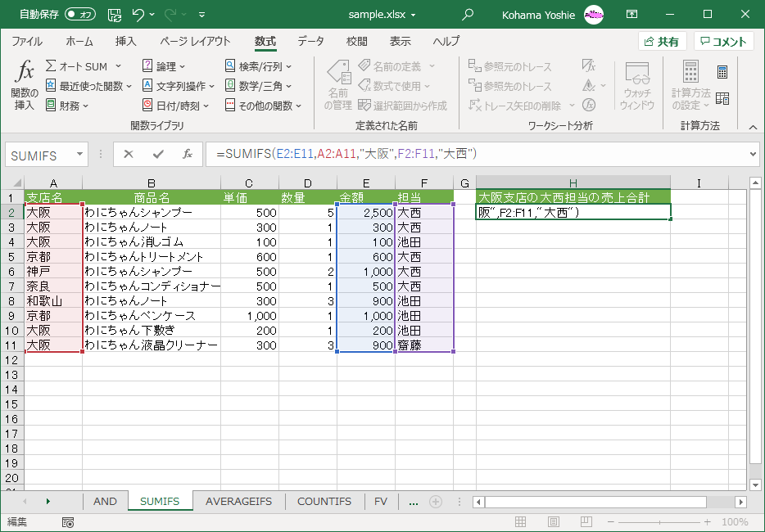Open Customize Quick Access Toolbar dropdown

[x=201, y=15]
